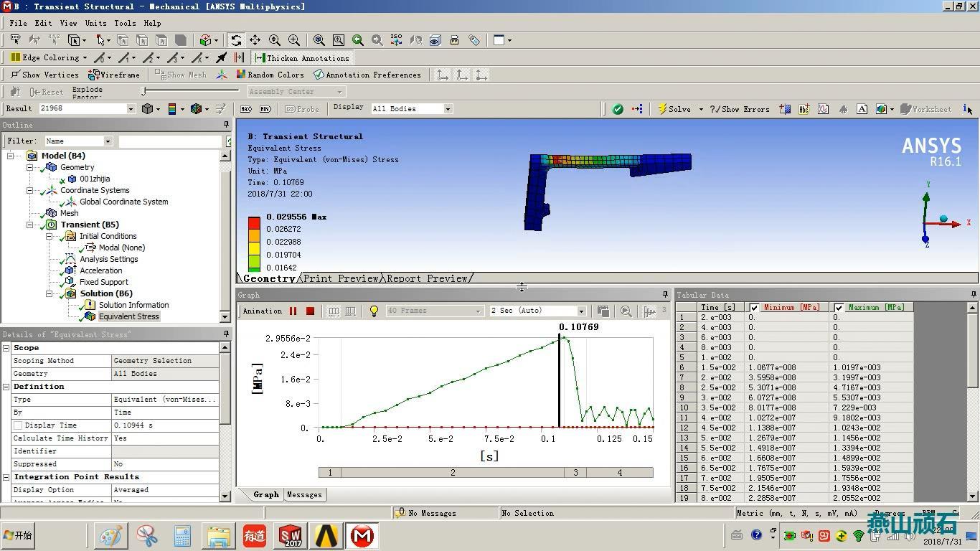Click the Rotate view tool icon
This screenshot has height=551, width=980.
[236, 40]
